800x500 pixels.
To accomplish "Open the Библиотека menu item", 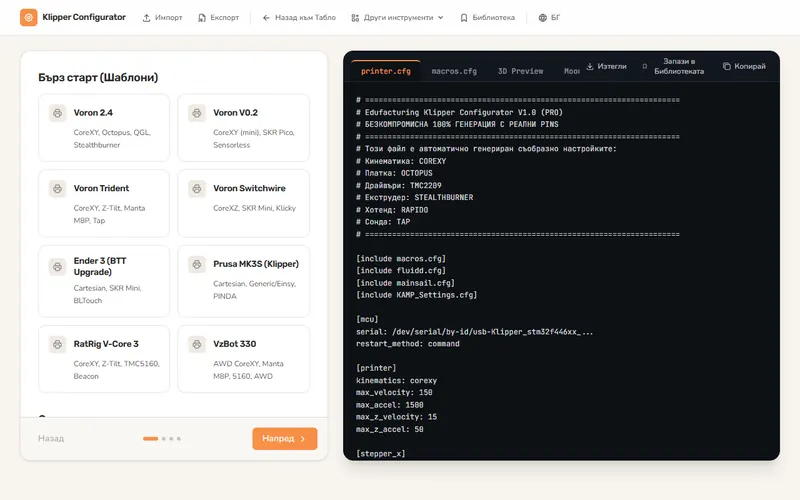I will [x=488, y=18].
